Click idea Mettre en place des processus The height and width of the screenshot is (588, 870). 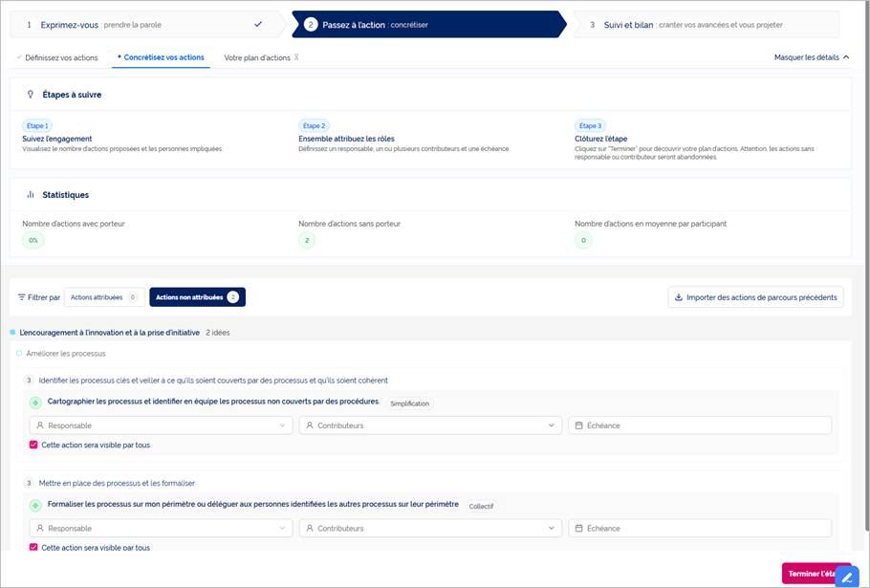pyautogui.click(x=117, y=483)
